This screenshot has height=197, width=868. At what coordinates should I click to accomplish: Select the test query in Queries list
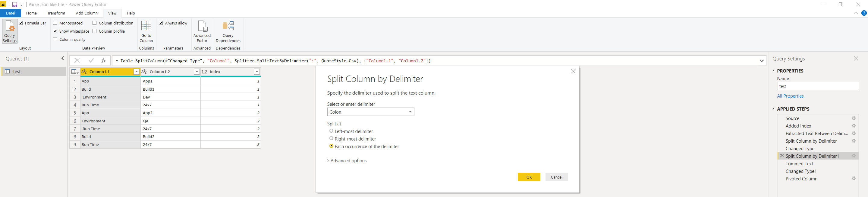point(34,71)
